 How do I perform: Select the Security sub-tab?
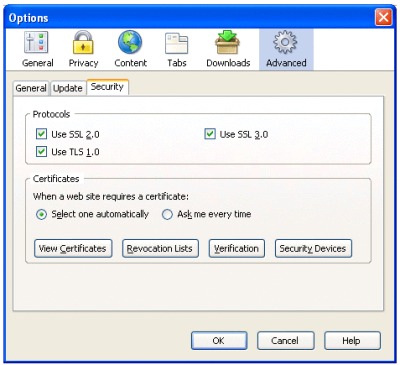pyautogui.click(x=107, y=87)
